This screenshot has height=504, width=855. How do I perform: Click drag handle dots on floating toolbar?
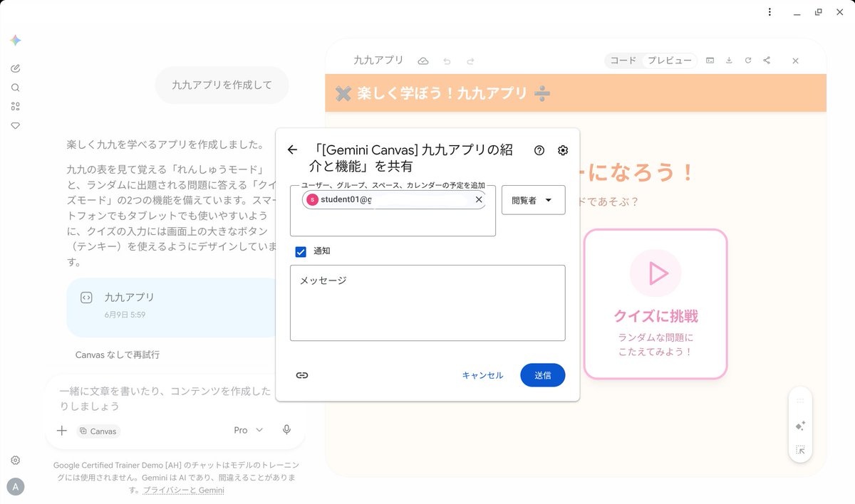tap(800, 401)
